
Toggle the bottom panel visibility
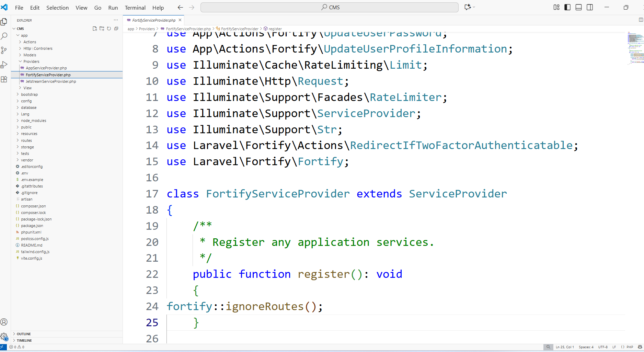[x=578, y=7]
